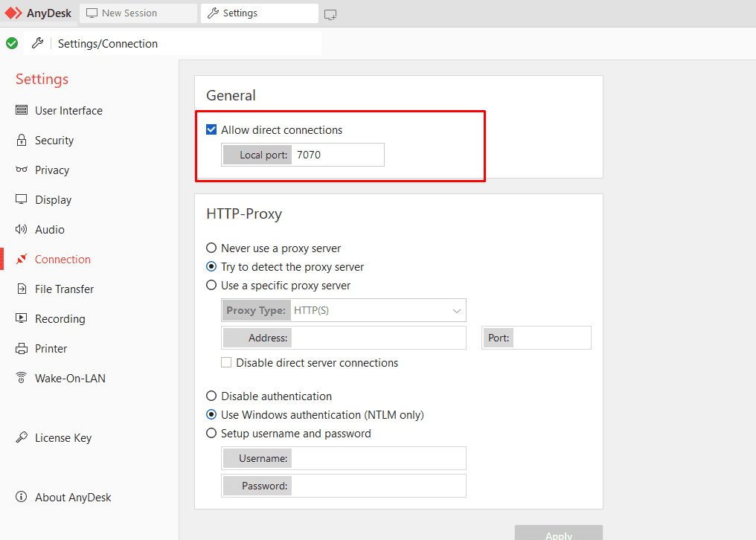756x540 pixels.
Task: Click the Printer icon in sidebar
Action: (x=22, y=348)
